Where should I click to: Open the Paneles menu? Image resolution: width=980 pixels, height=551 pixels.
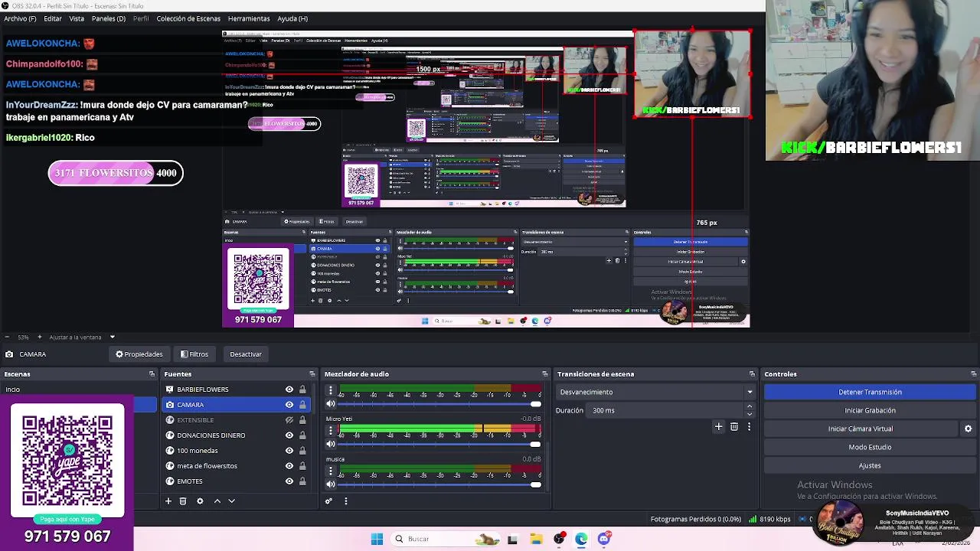(109, 18)
